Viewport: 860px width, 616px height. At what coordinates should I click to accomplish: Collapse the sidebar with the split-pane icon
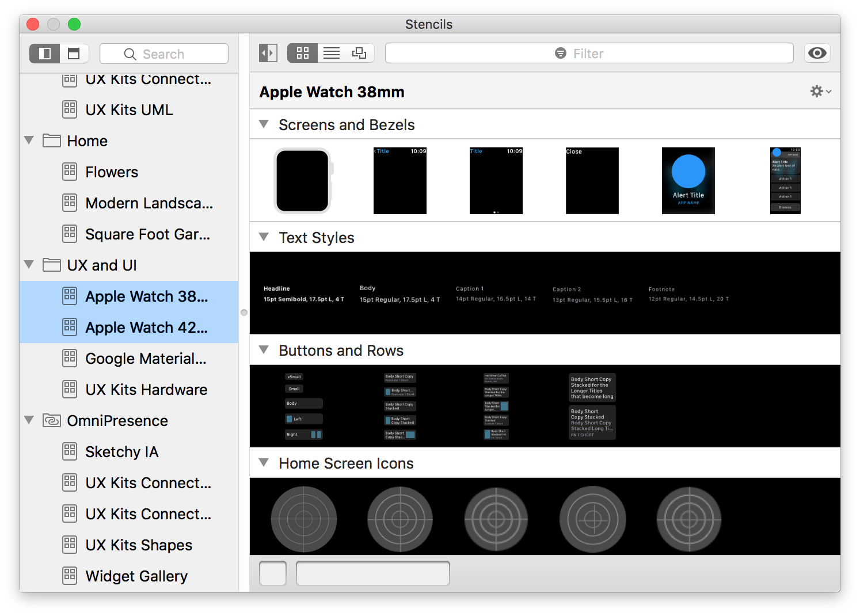click(x=268, y=53)
